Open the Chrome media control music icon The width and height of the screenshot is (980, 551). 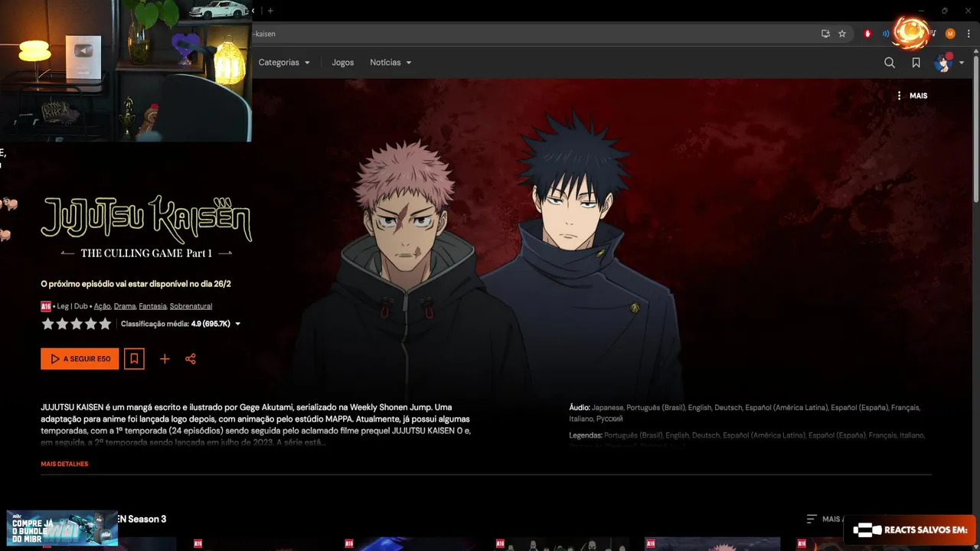933,34
